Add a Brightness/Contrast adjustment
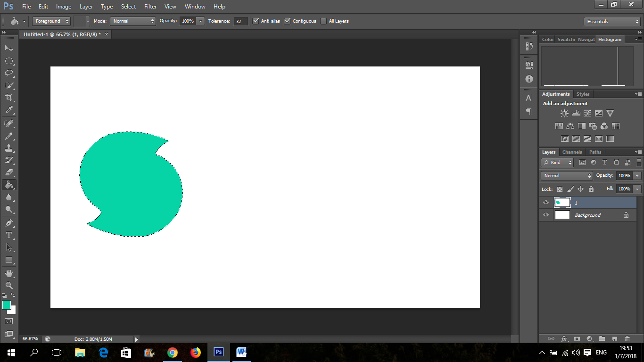644x362 pixels. point(564,113)
